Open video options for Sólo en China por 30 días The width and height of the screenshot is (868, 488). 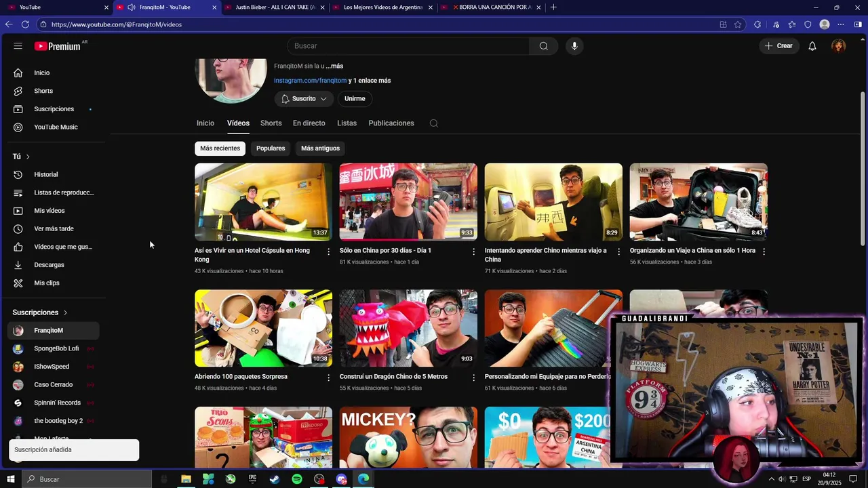tap(474, 251)
